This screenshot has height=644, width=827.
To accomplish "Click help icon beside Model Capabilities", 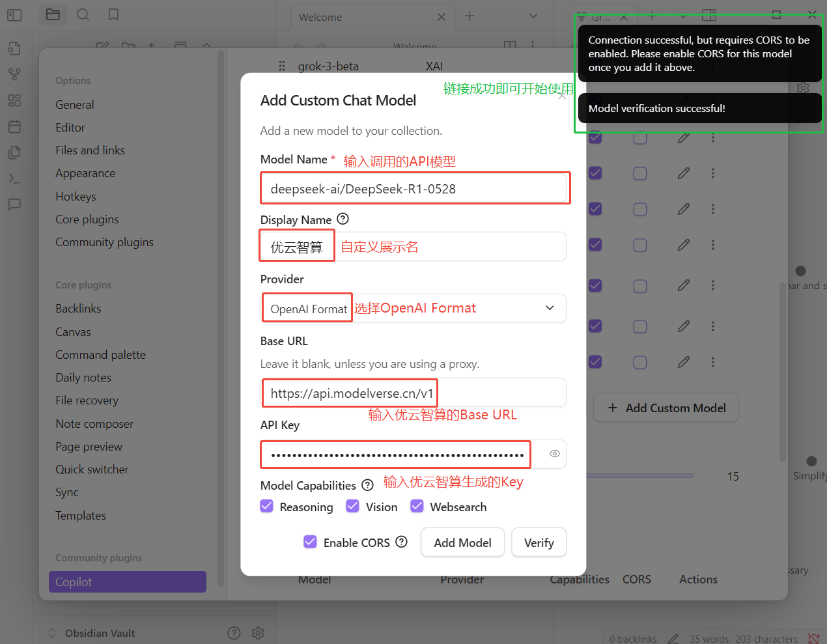I will point(367,485).
